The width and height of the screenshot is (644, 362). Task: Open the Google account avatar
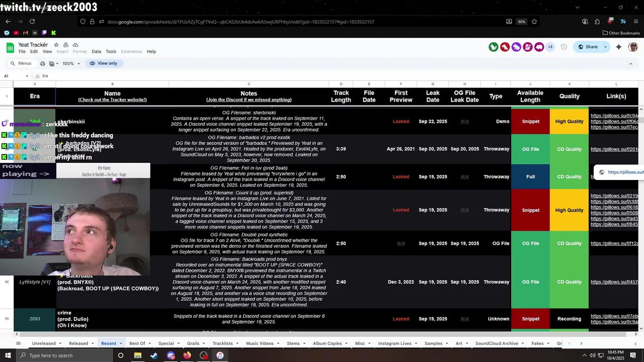coord(633,47)
